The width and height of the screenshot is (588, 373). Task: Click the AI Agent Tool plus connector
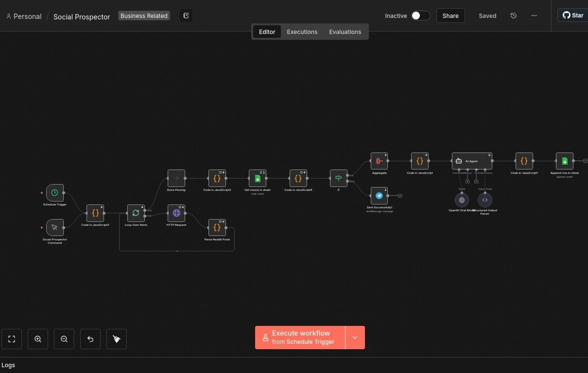point(476,182)
